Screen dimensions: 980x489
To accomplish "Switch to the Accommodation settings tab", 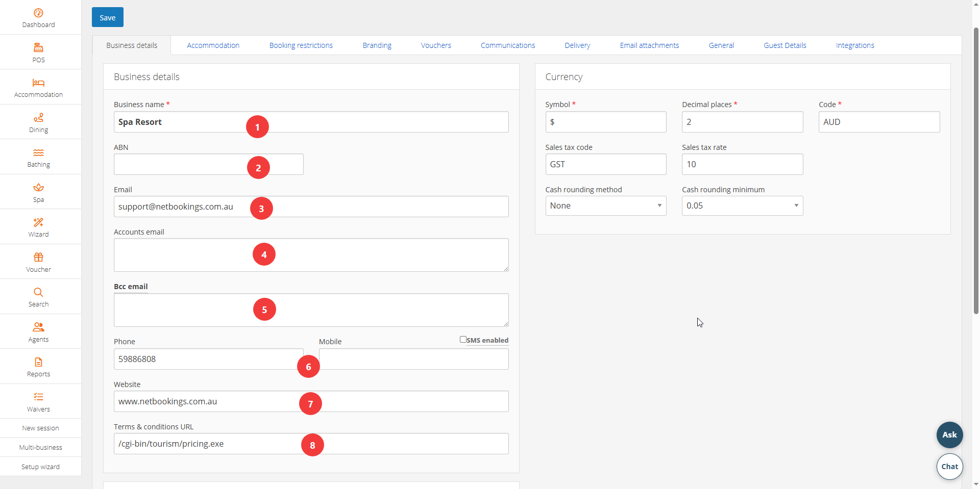I will pyautogui.click(x=213, y=45).
